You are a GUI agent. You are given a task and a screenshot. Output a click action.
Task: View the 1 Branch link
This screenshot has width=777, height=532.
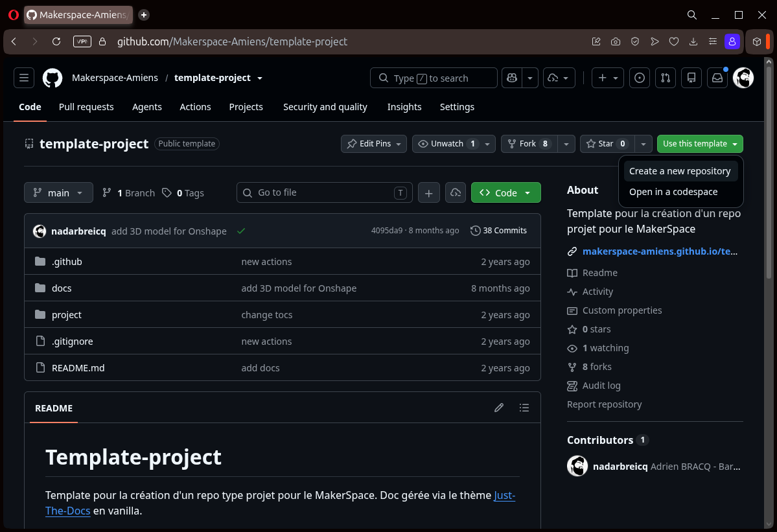point(129,192)
